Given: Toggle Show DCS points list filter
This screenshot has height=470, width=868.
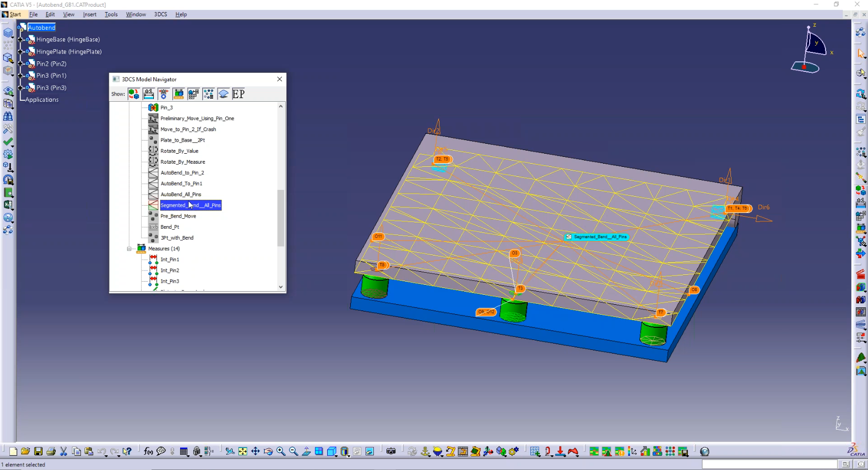Looking at the screenshot, I should tap(208, 94).
